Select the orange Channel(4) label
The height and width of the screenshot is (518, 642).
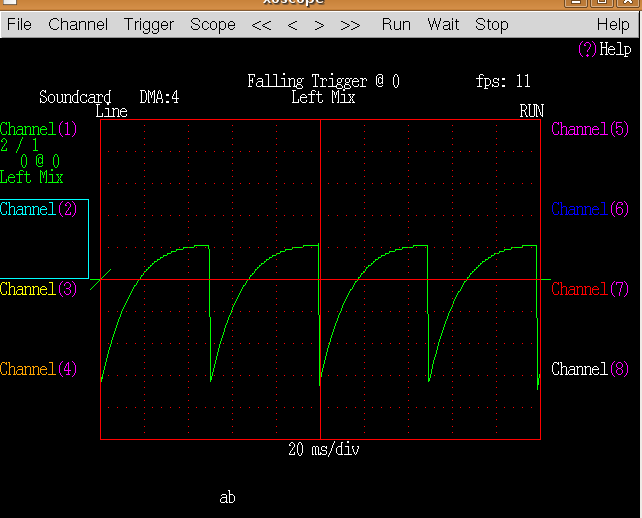[x=39, y=369]
